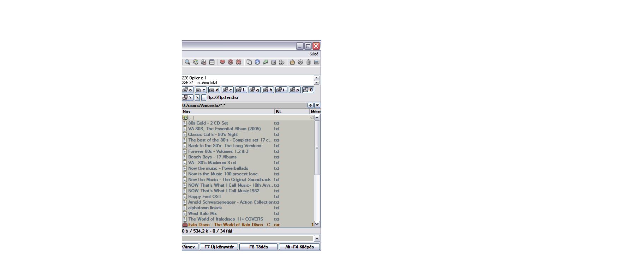Screen dimensions: 644x271
Task: Click the red X cancel icon
Action: [x=239, y=62]
